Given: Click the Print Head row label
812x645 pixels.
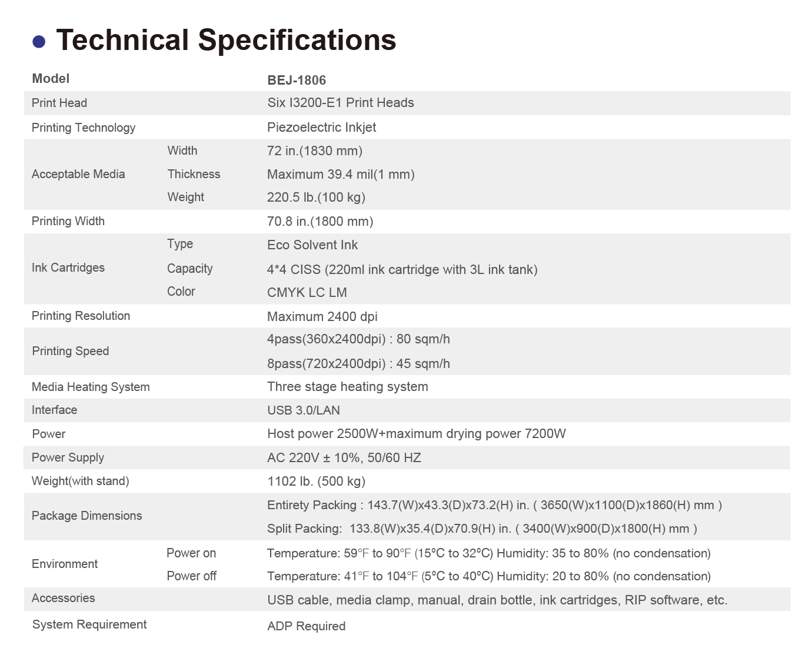Looking at the screenshot, I should [x=59, y=103].
